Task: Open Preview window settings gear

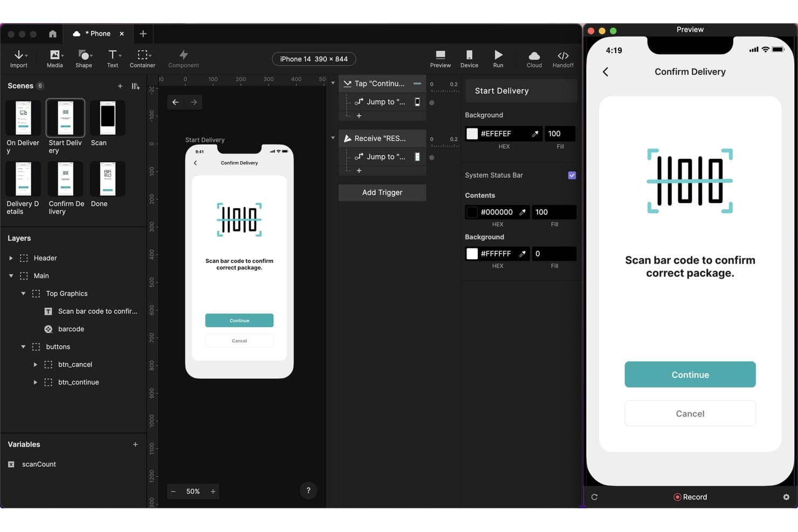Action: 786,497
